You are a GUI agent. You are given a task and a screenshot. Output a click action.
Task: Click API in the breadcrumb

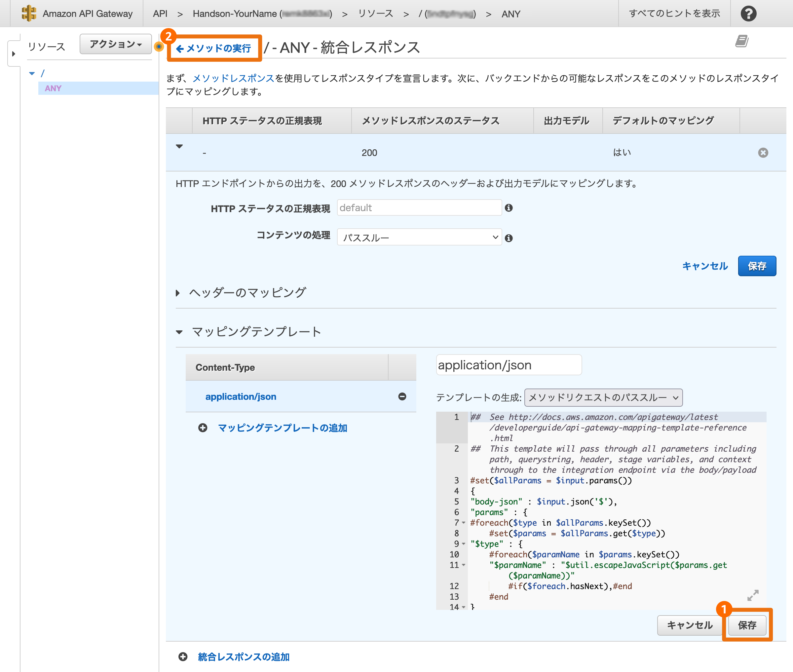coord(160,14)
